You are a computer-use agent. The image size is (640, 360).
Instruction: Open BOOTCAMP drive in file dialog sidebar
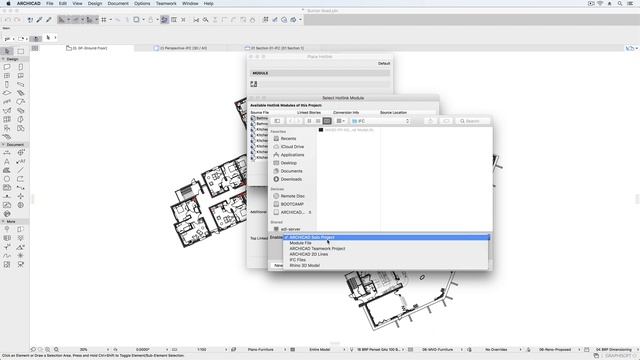(x=292, y=204)
